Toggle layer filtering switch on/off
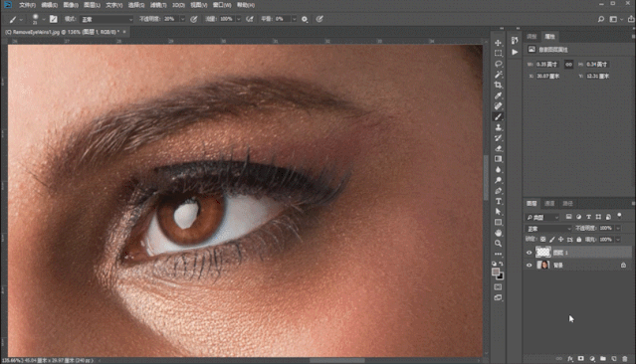Screen dimensions: 636x364 tap(619, 216)
